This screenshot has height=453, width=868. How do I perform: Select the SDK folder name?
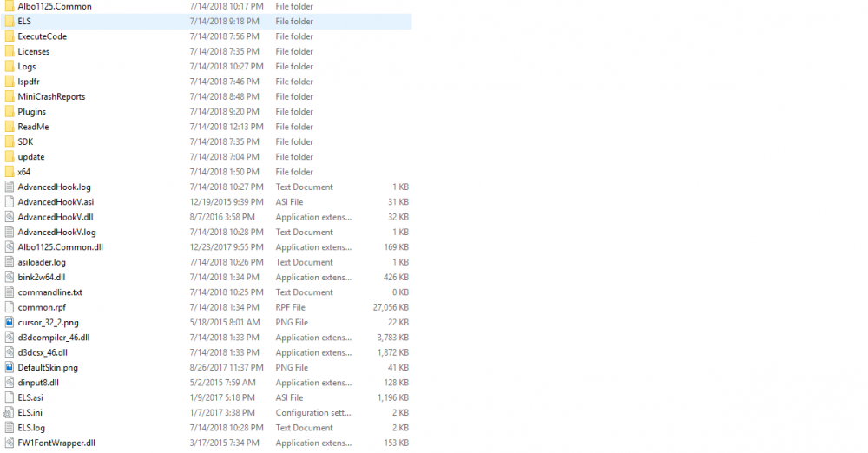point(25,141)
